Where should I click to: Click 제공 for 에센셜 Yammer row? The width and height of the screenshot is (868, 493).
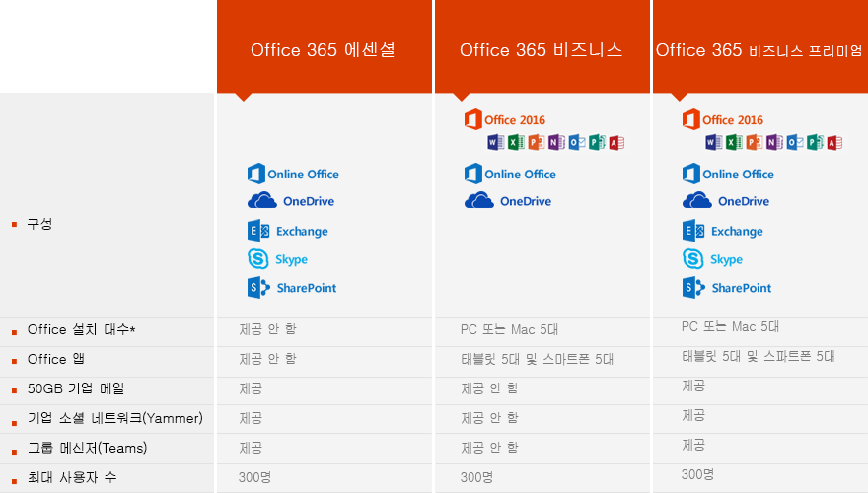coord(251,418)
